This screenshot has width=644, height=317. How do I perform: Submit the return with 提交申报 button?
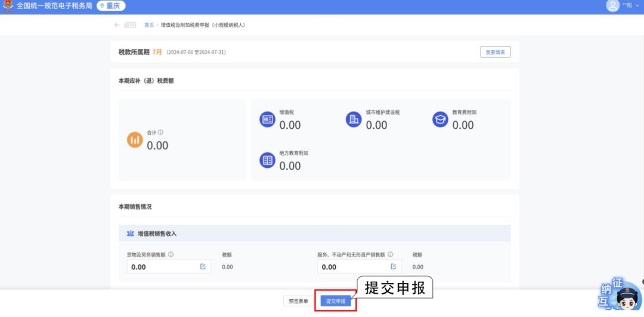point(336,301)
